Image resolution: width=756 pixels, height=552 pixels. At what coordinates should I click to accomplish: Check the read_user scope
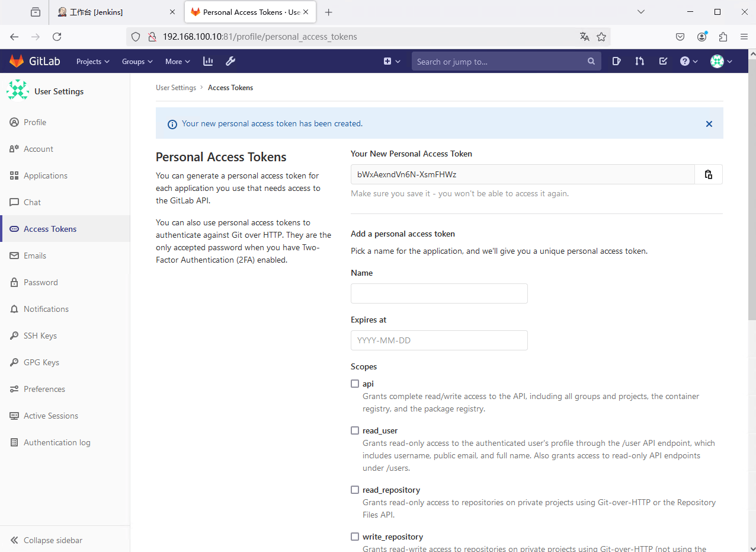pyautogui.click(x=355, y=430)
